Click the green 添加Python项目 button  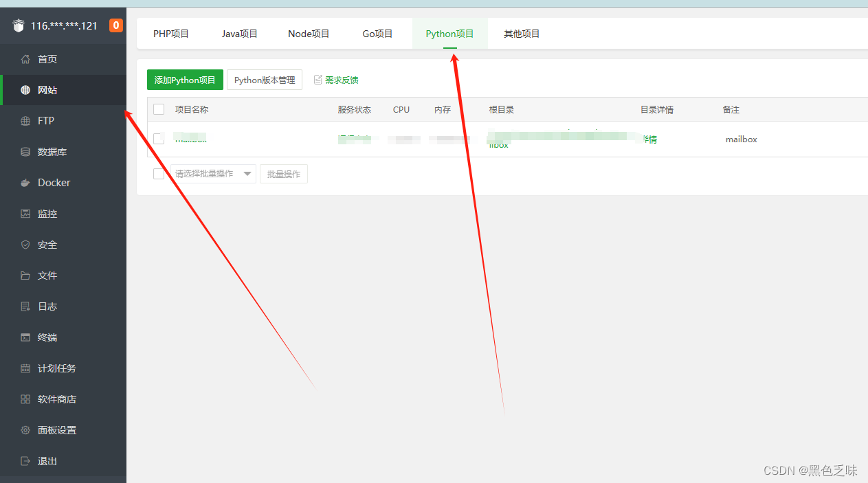coord(185,80)
